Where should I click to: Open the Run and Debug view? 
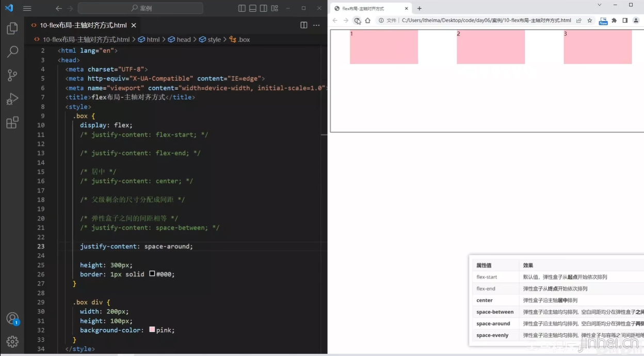[x=12, y=99]
